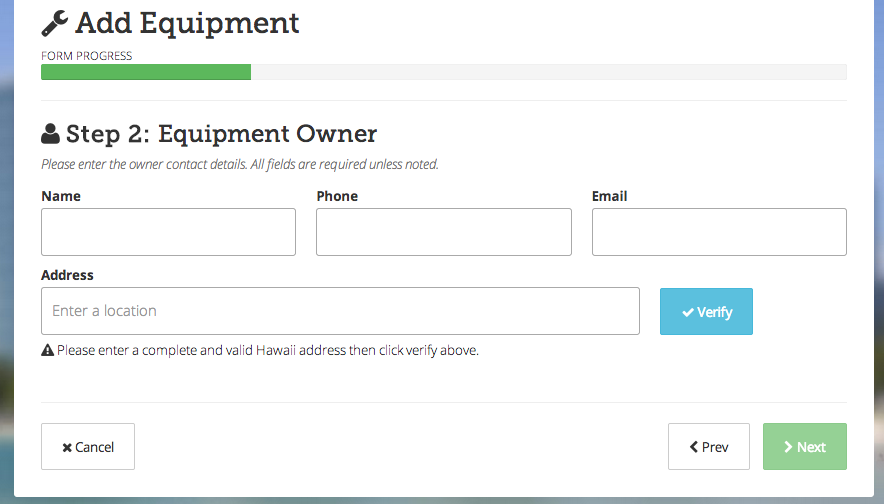Focus the Phone input field
Image resolution: width=884 pixels, height=504 pixels.
[x=444, y=232]
